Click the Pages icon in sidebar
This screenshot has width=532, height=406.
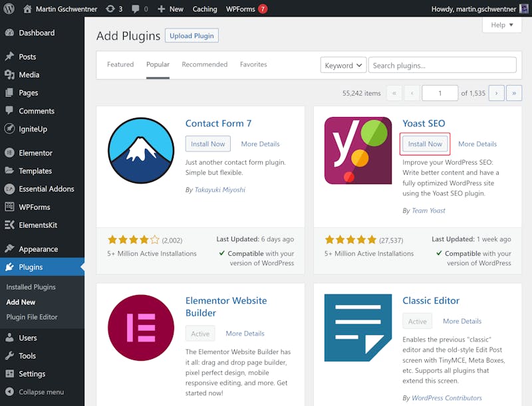[x=9, y=92]
